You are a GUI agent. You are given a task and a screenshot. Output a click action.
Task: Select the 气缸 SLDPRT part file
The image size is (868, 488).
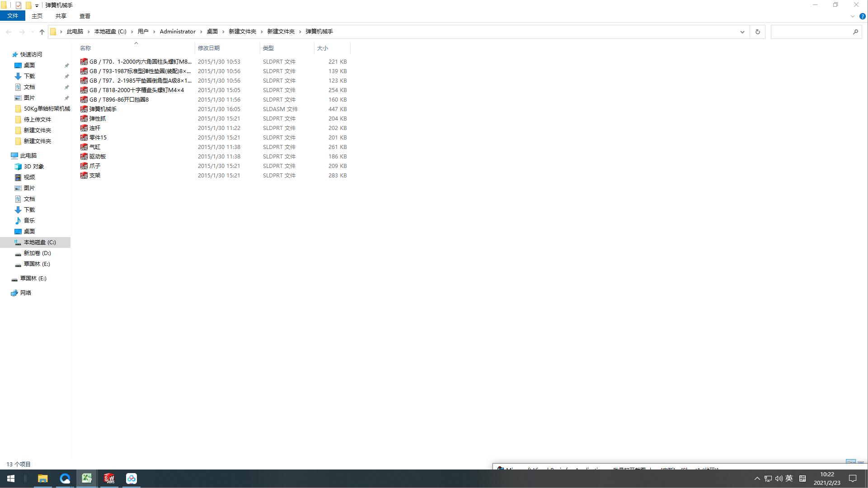pyautogui.click(x=95, y=147)
